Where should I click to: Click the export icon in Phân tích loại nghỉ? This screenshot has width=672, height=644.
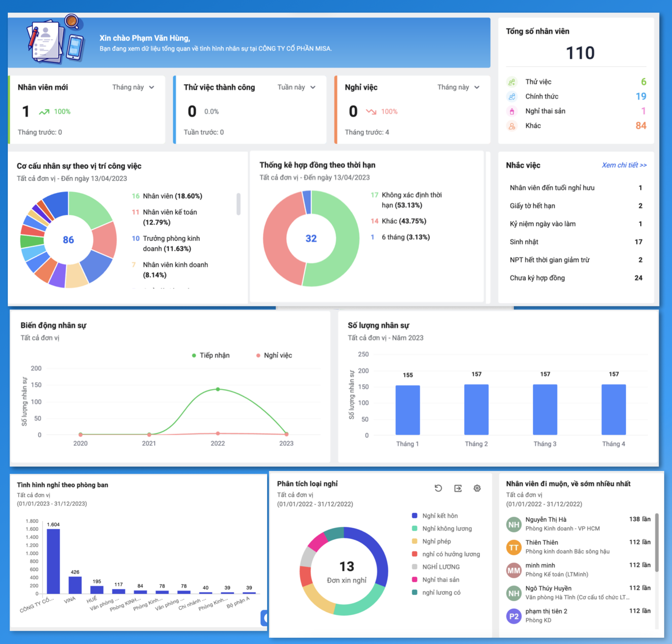(458, 488)
